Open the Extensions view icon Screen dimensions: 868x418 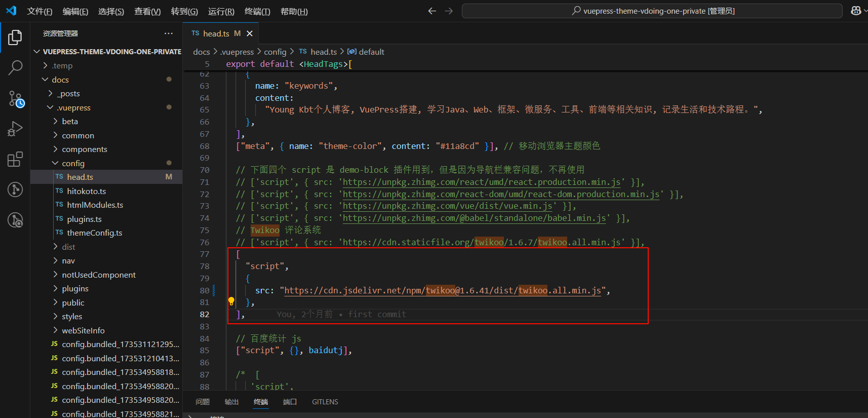15,159
